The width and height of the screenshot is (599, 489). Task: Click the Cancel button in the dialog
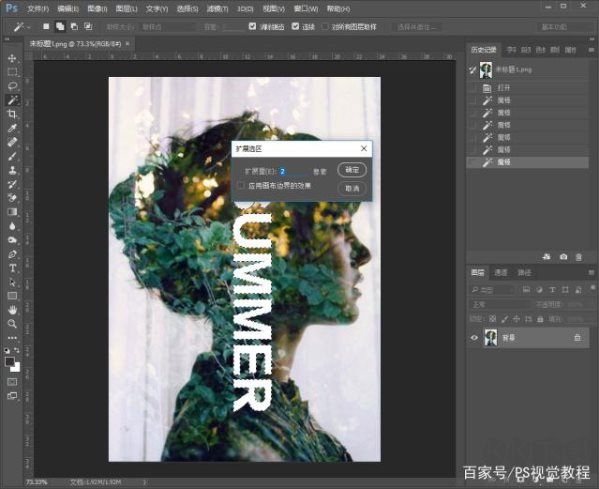[352, 188]
